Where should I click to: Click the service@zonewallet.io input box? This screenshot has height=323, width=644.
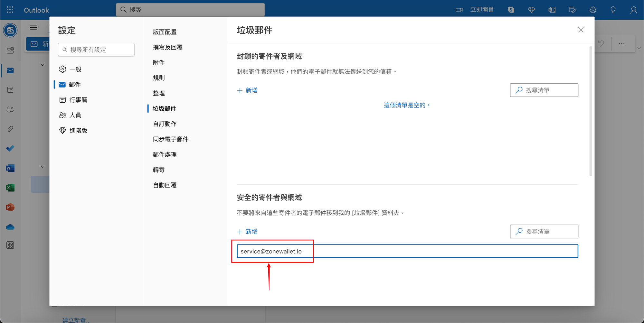(x=407, y=251)
